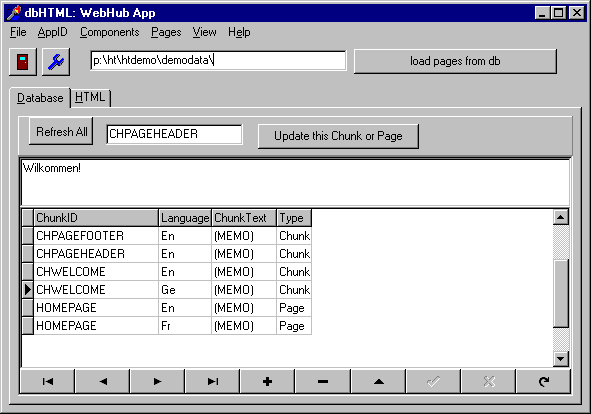The image size is (591, 414).
Task: Select CHWELCOME cell in the En row
Action: point(96,272)
